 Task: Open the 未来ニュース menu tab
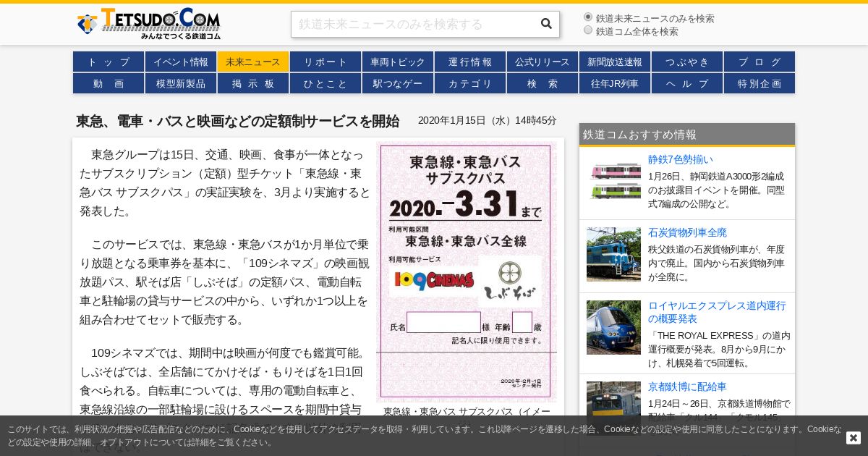[253, 62]
